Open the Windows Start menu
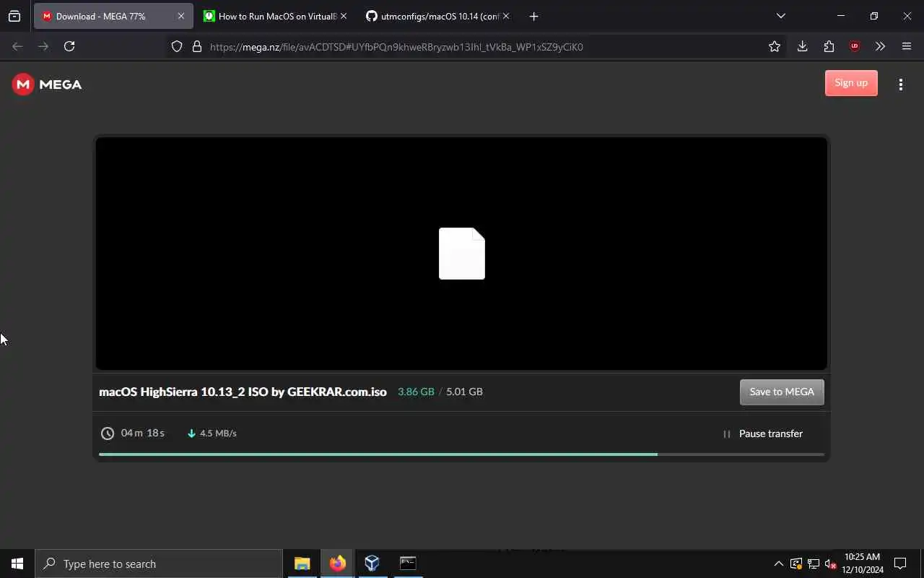Screen dimensions: 924x578 point(17,564)
